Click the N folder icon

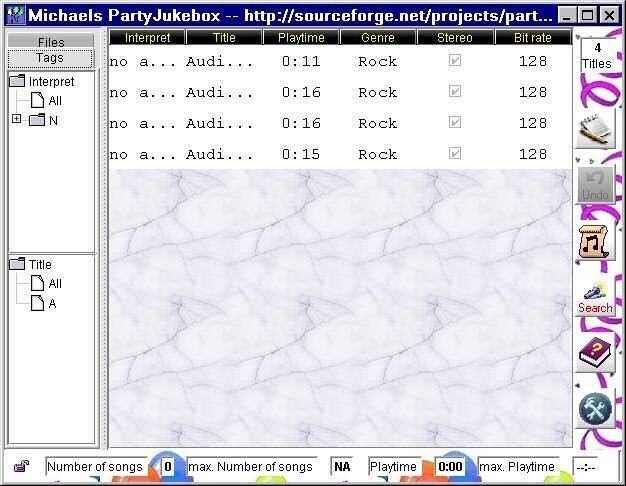pyautogui.click(x=37, y=120)
